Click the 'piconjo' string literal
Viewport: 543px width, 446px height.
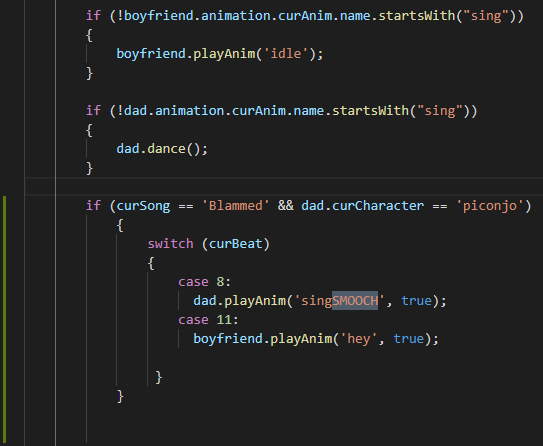tap(490, 206)
